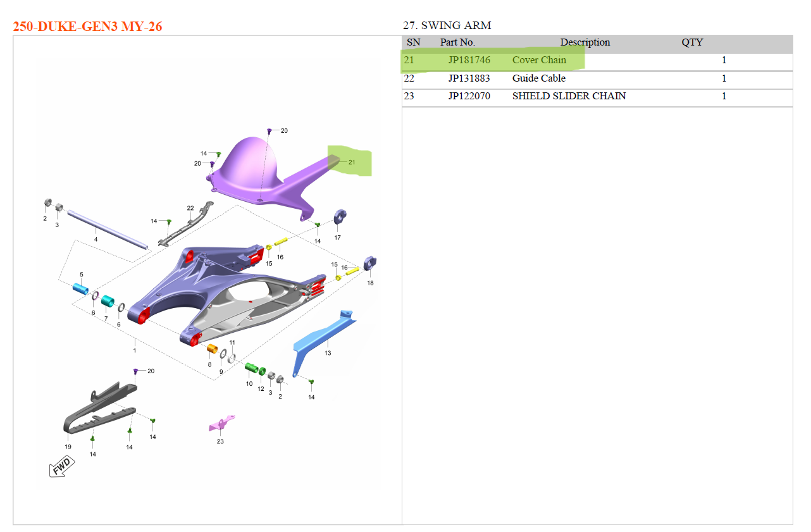Click the QTY column header
The height and width of the screenshot is (532, 811).
(x=692, y=42)
